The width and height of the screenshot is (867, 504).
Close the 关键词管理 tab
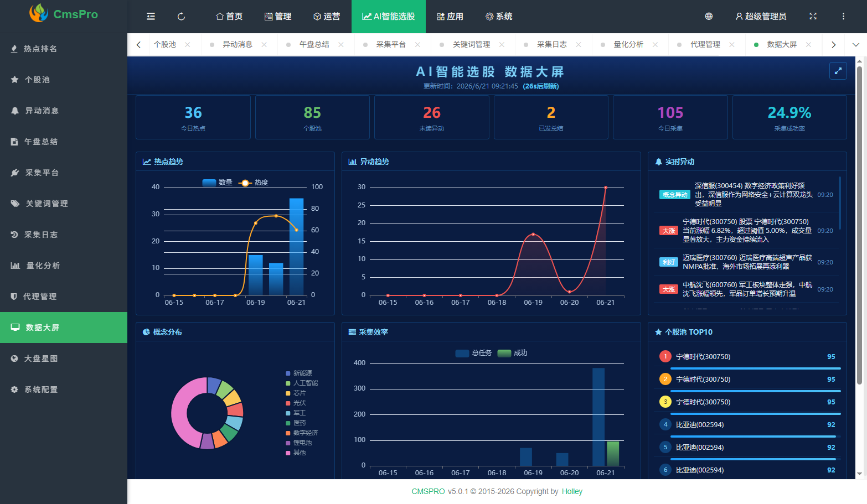point(502,45)
